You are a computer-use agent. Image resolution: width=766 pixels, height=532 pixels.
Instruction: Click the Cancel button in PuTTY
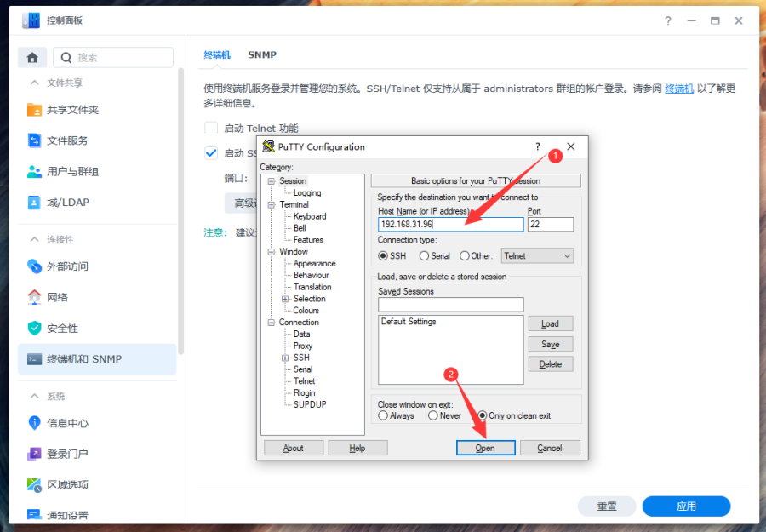[x=550, y=448]
